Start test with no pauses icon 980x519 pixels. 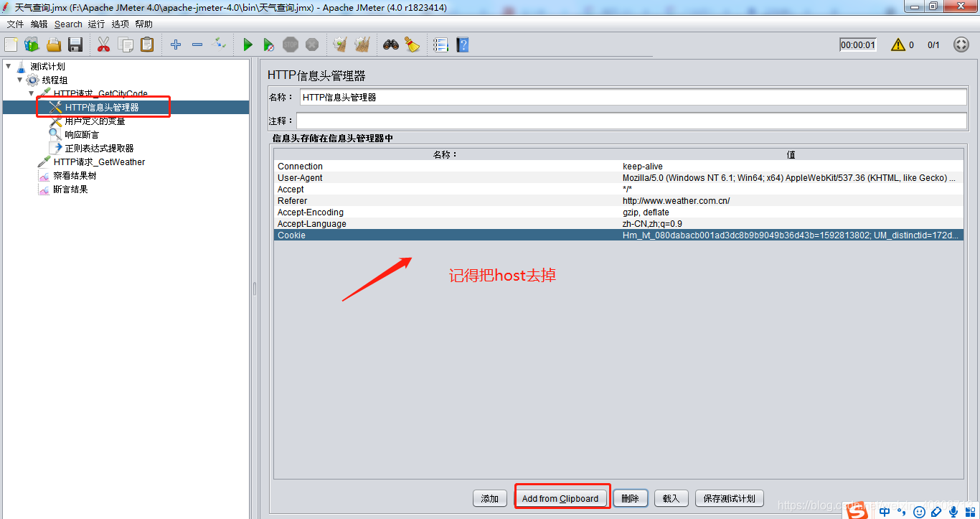[x=268, y=45]
